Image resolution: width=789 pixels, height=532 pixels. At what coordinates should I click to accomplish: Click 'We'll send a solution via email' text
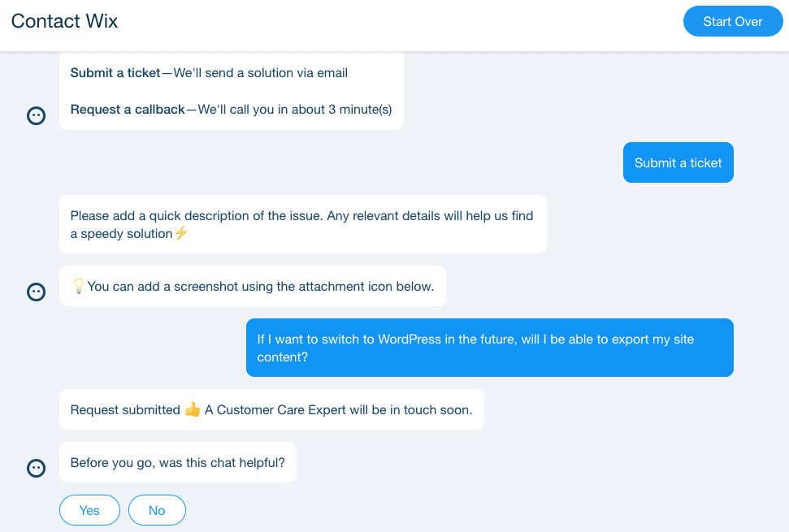point(261,73)
